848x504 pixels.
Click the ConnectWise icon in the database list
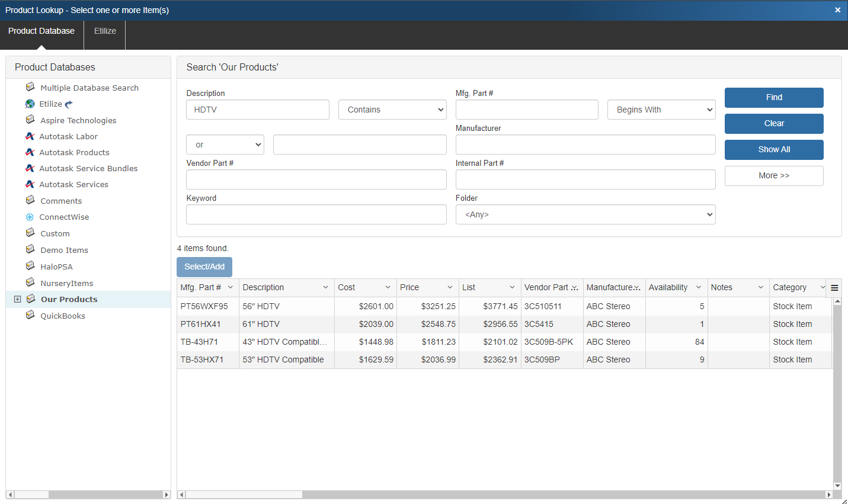pyautogui.click(x=30, y=217)
